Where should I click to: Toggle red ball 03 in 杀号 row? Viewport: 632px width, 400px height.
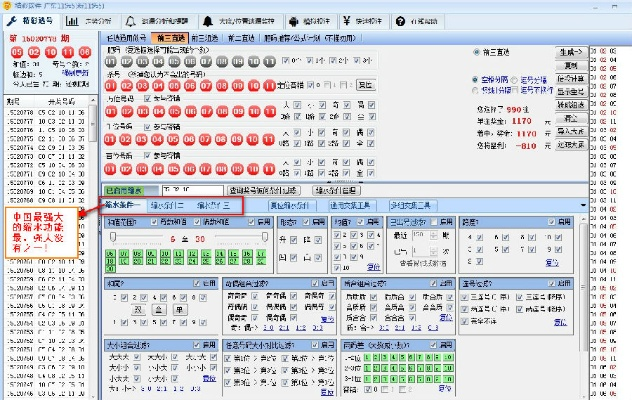point(142,86)
